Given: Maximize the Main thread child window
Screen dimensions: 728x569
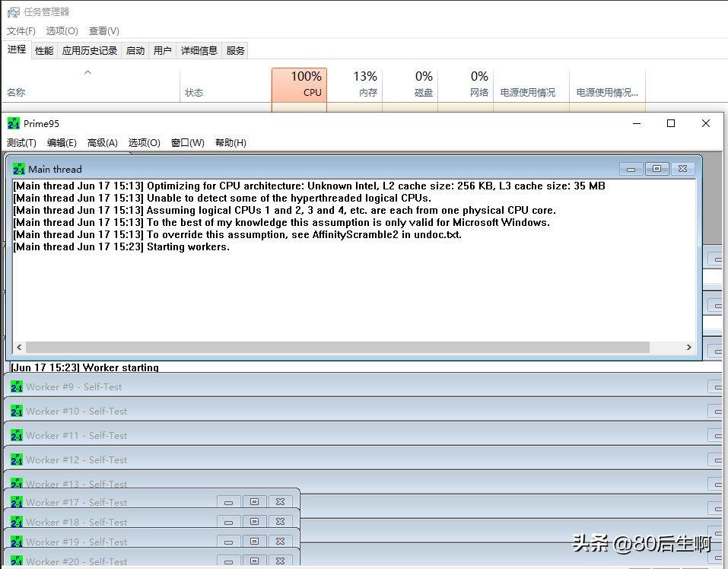Looking at the screenshot, I should pos(657,168).
